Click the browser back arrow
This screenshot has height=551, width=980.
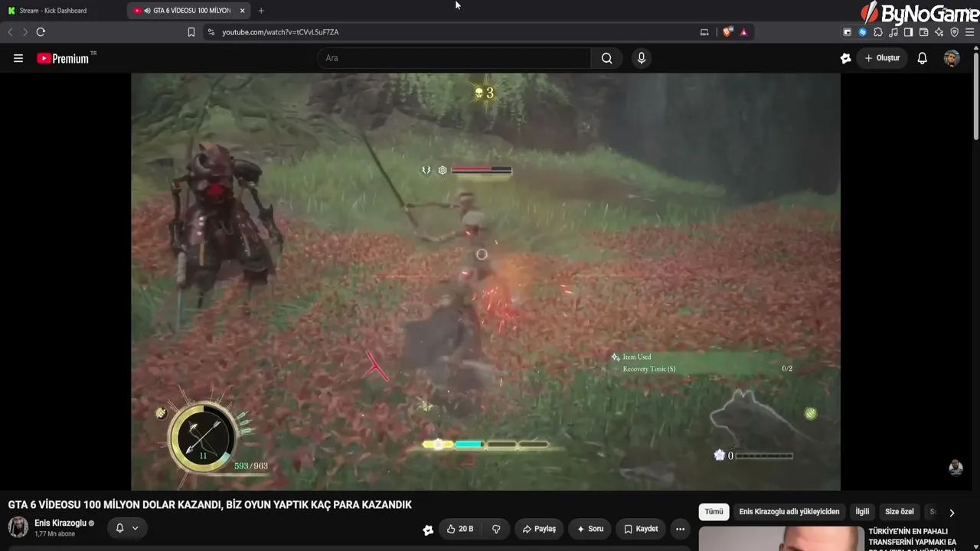click(x=10, y=32)
